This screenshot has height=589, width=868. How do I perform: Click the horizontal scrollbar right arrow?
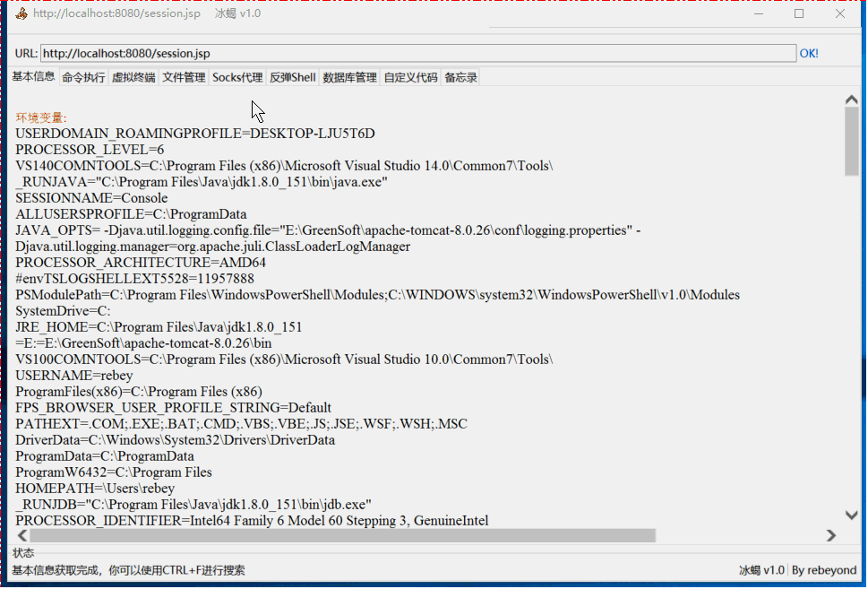(831, 535)
